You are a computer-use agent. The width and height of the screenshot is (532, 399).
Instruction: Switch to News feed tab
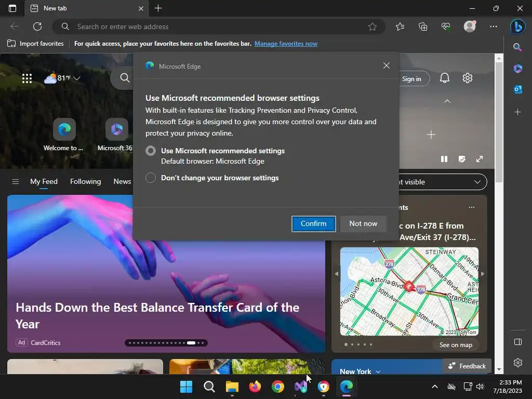[x=122, y=181]
